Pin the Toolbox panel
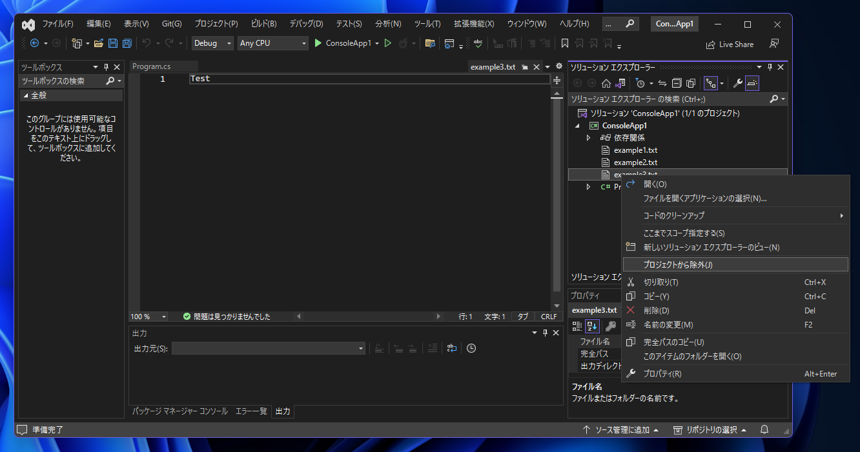This screenshot has height=452, width=860. coord(106,67)
